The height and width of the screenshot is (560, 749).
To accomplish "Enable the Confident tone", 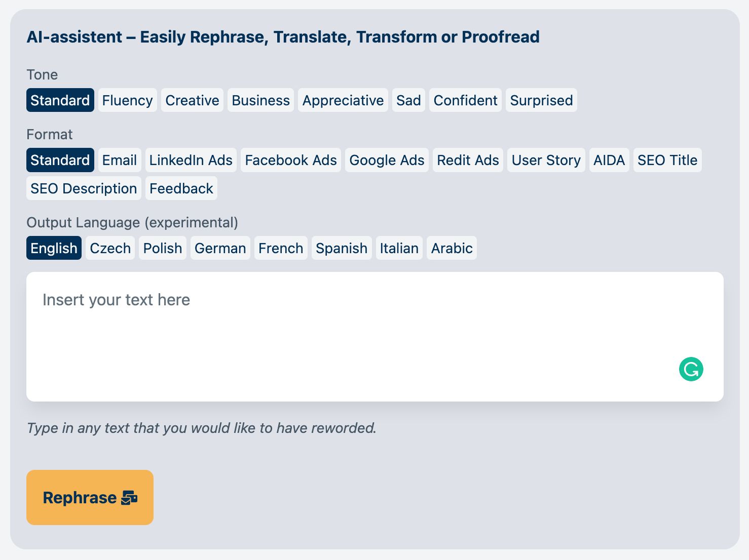I will pyautogui.click(x=465, y=100).
